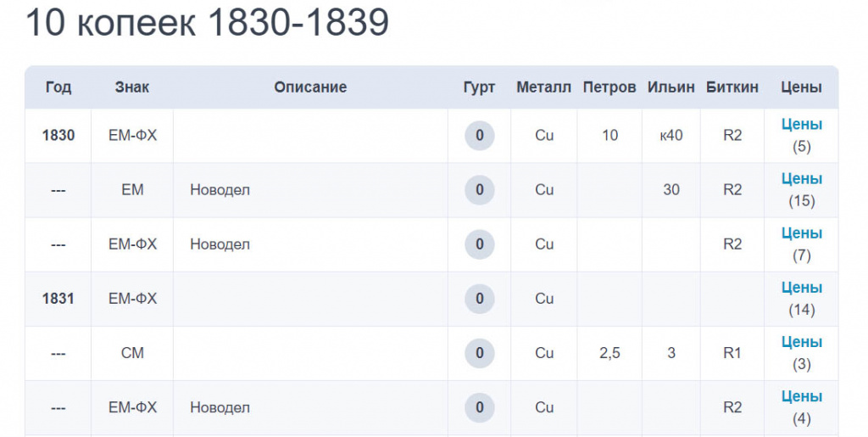Click the Описание column header
868x437 pixels.
(x=310, y=87)
